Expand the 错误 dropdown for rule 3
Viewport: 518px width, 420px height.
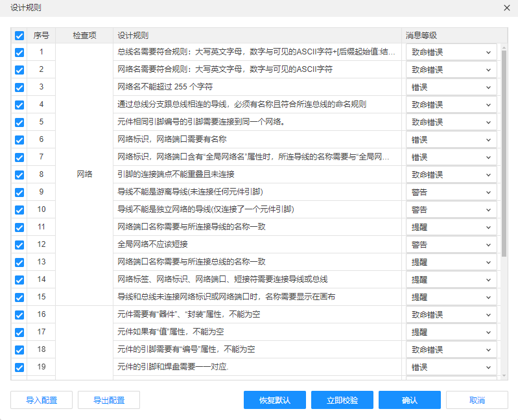(x=451, y=87)
